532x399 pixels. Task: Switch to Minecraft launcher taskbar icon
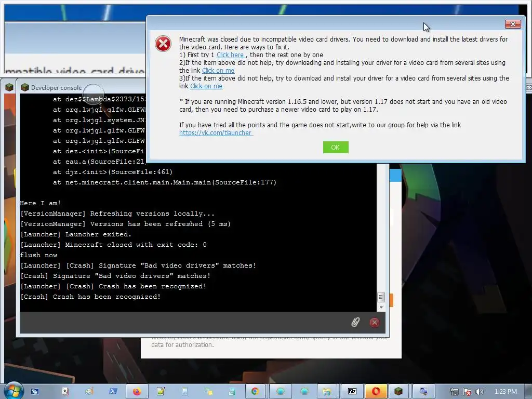point(398,392)
